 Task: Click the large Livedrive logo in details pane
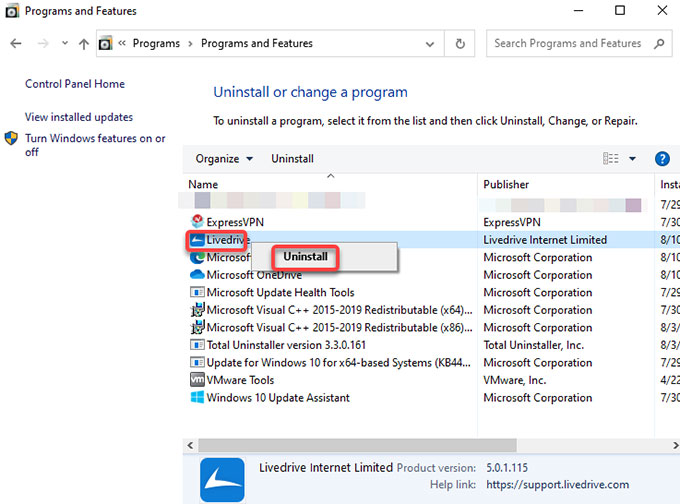222,480
